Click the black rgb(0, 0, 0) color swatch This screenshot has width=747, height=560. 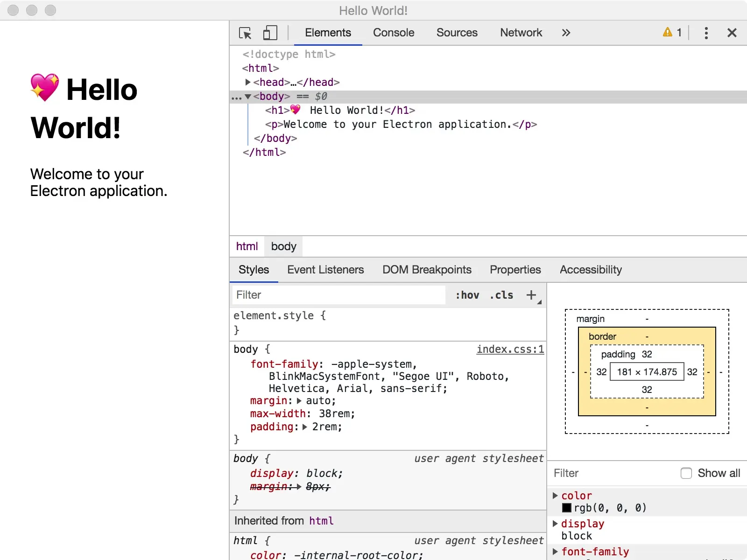tap(567, 508)
